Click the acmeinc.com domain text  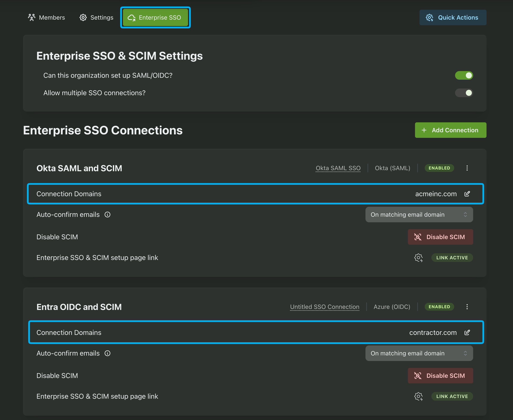click(x=436, y=194)
